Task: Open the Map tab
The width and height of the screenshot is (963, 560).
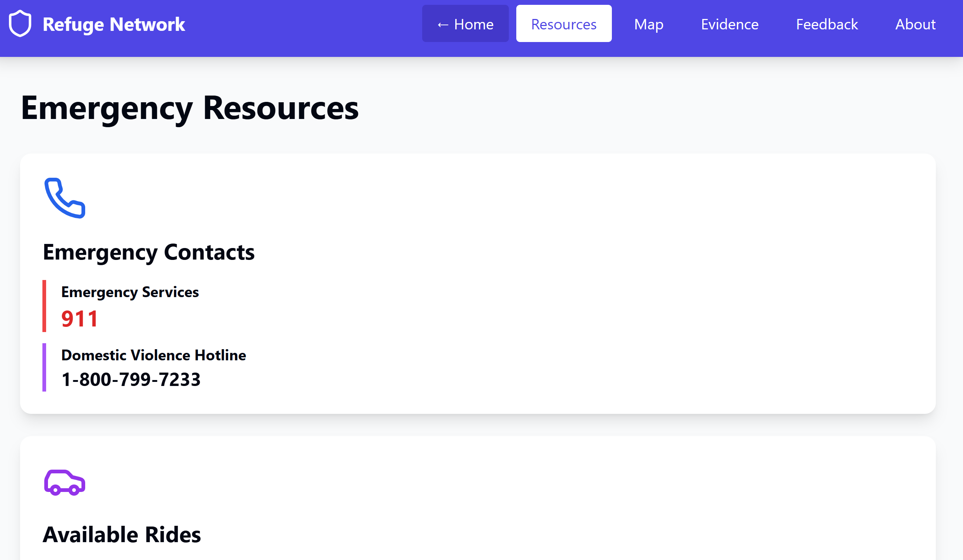Action: click(x=648, y=24)
